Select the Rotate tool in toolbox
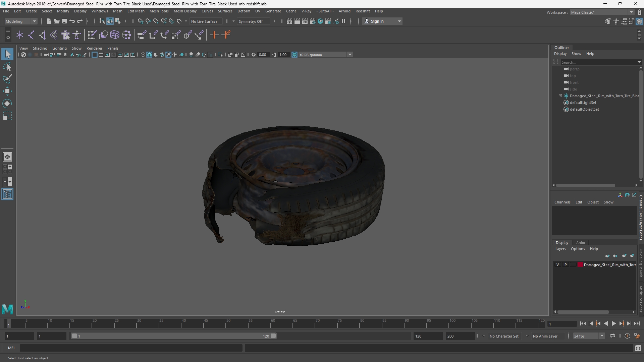 tap(7, 104)
